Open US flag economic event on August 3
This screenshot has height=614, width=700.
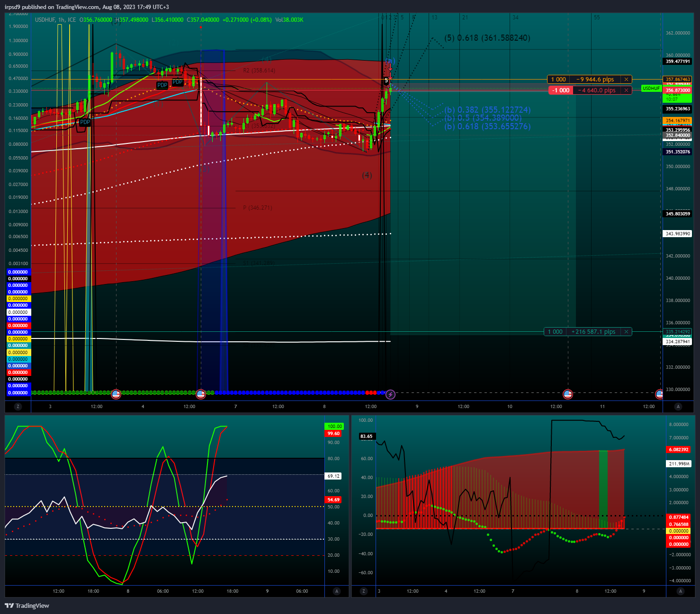(116, 394)
